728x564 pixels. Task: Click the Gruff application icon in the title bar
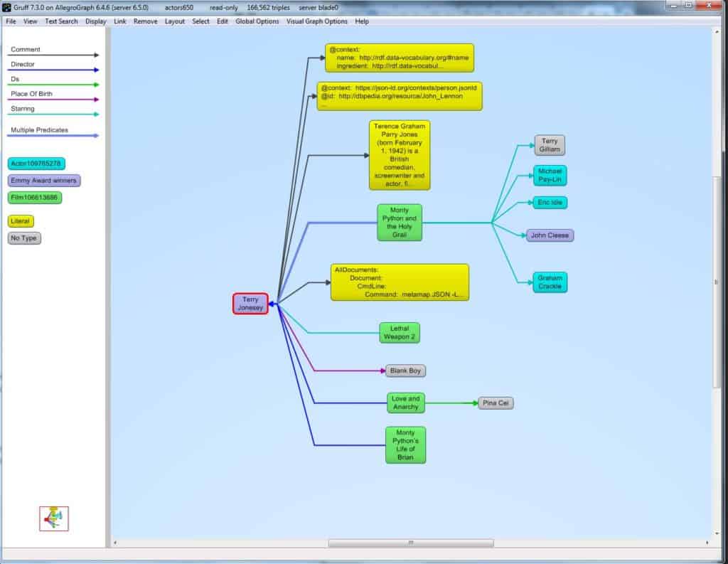click(5, 6)
